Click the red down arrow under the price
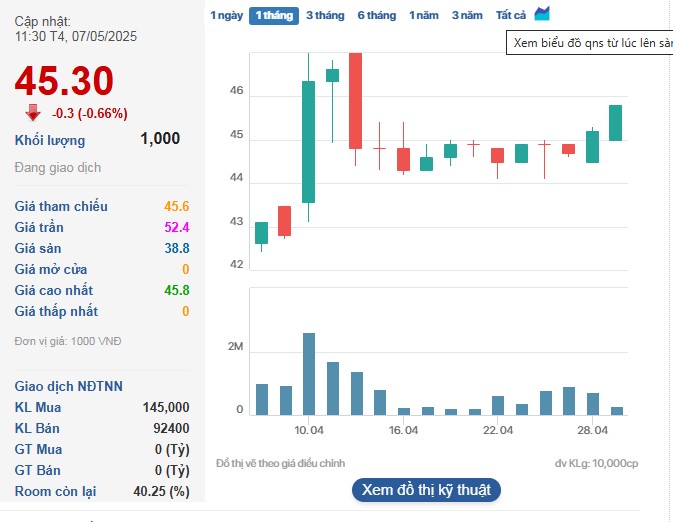The image size is (673, 522). coord(33,113)
